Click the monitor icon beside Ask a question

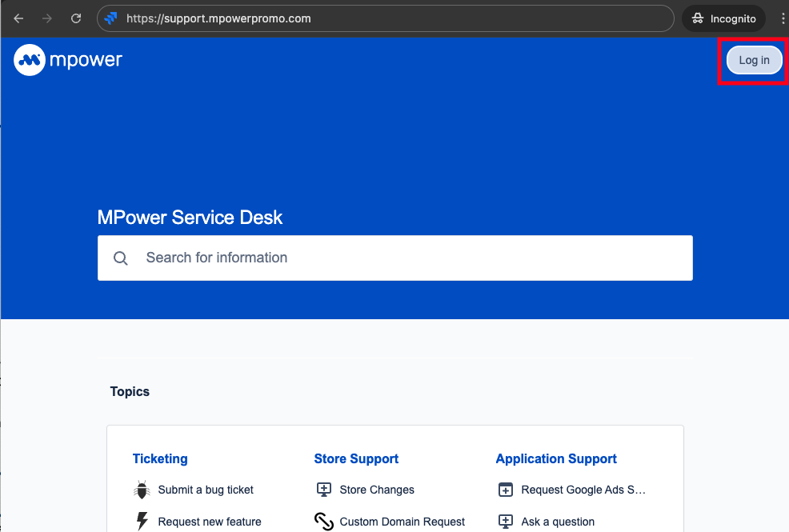click(x=505, y=522)
